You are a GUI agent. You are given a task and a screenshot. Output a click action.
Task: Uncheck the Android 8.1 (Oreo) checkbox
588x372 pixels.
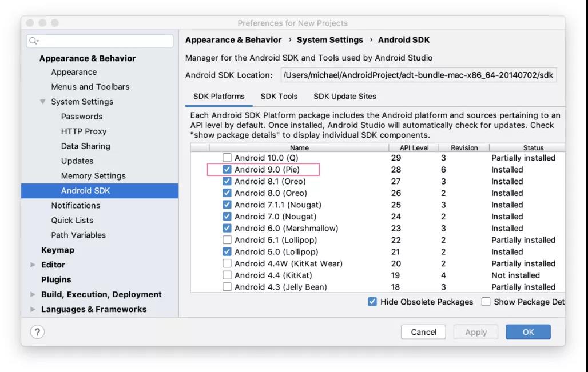(227, 181)
